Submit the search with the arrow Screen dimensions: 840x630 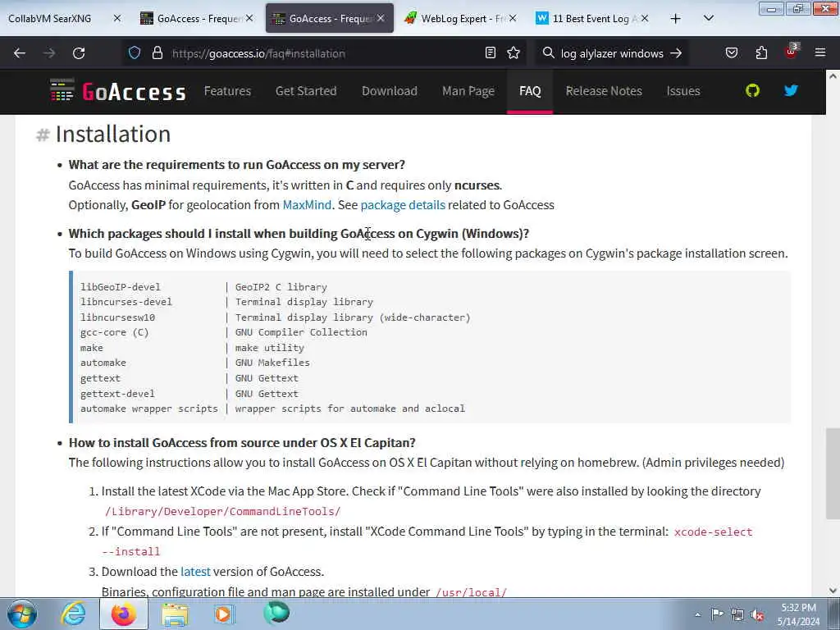676,53
